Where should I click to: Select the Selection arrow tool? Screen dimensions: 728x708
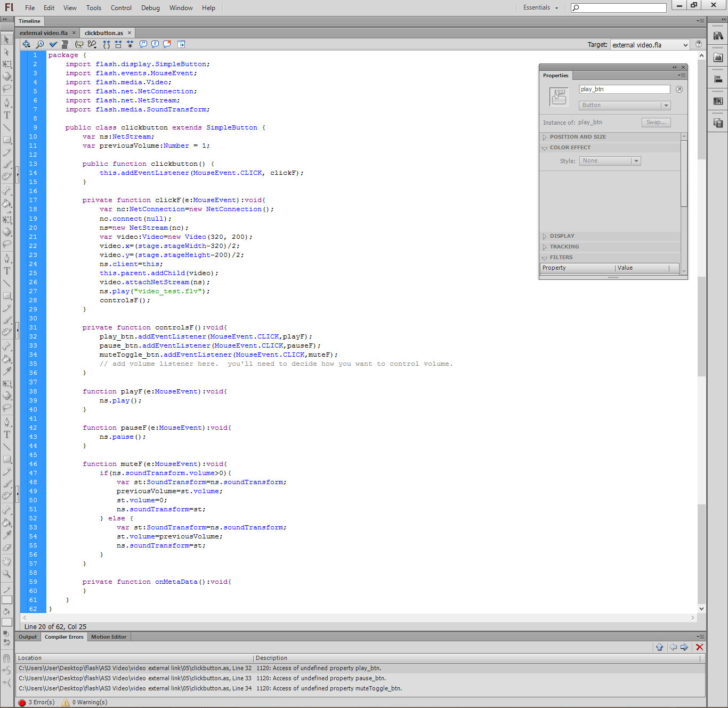7,39
